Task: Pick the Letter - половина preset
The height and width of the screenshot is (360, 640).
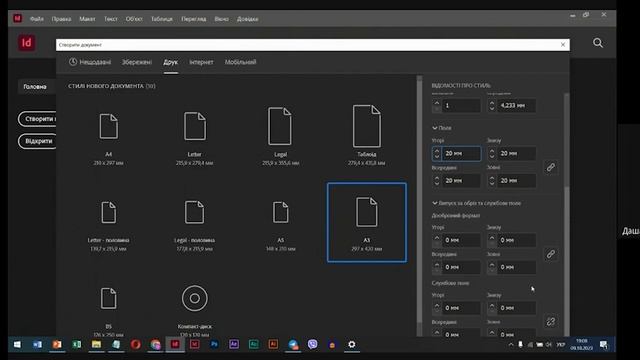Action: 109,225
